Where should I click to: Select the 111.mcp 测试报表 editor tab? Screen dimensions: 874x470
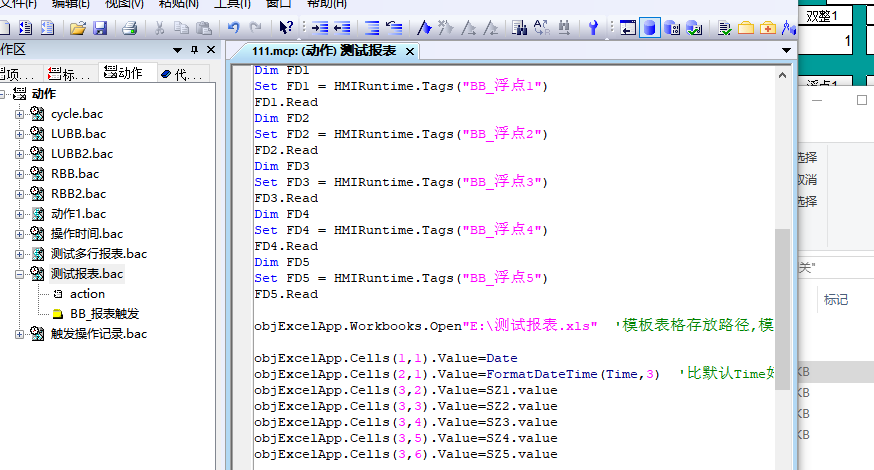[323, 50]
